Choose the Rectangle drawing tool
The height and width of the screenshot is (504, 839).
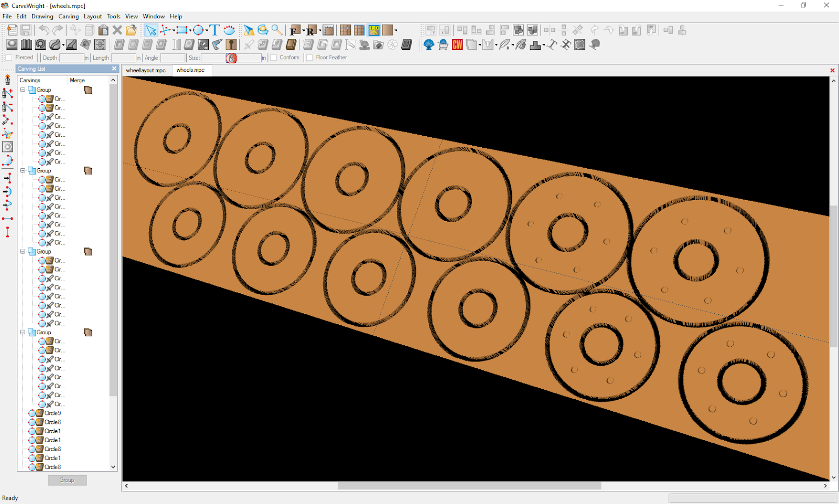pos(181,30)
